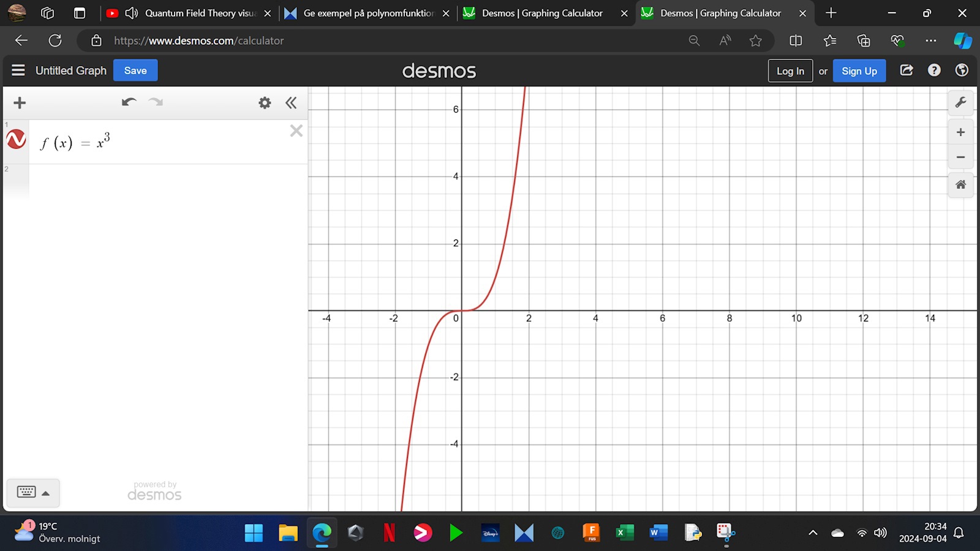Screen dimensions: 980x551
Task: Show the on-screen Desmos keypad
Action: coord(33,492)
